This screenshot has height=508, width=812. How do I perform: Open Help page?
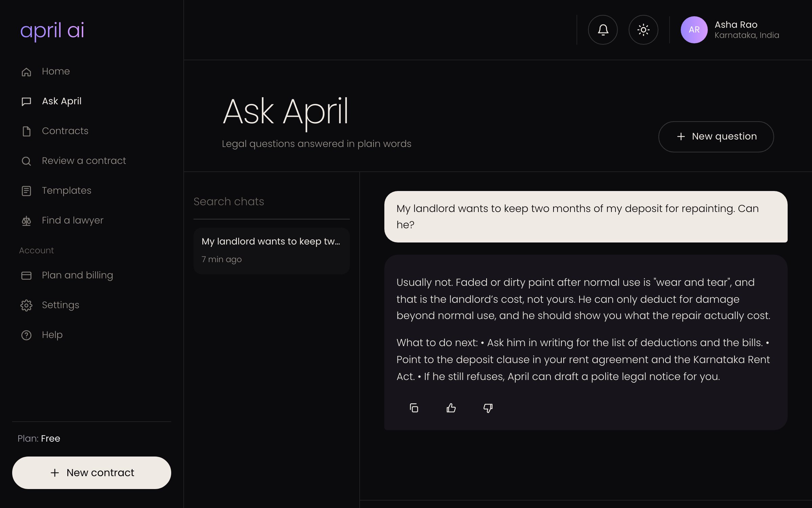[x=91, y=335]
